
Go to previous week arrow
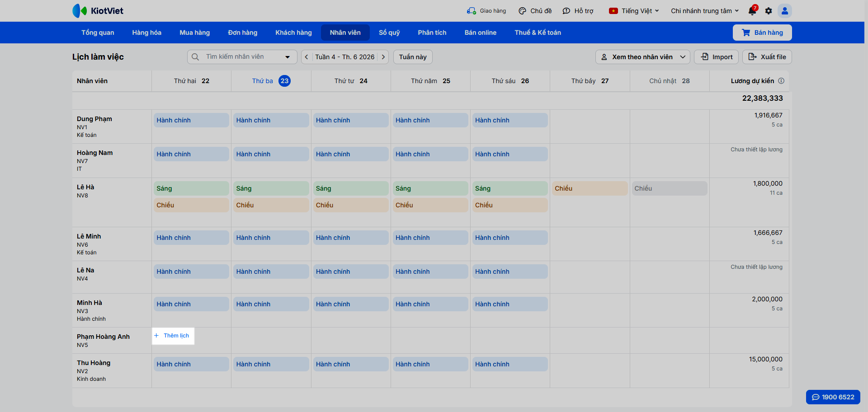(x=307, y=57)
